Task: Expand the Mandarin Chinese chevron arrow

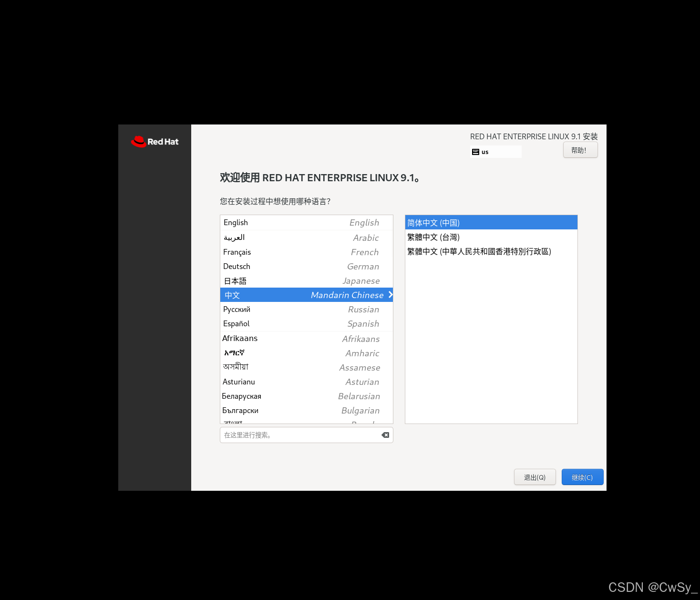Action: 391,295
